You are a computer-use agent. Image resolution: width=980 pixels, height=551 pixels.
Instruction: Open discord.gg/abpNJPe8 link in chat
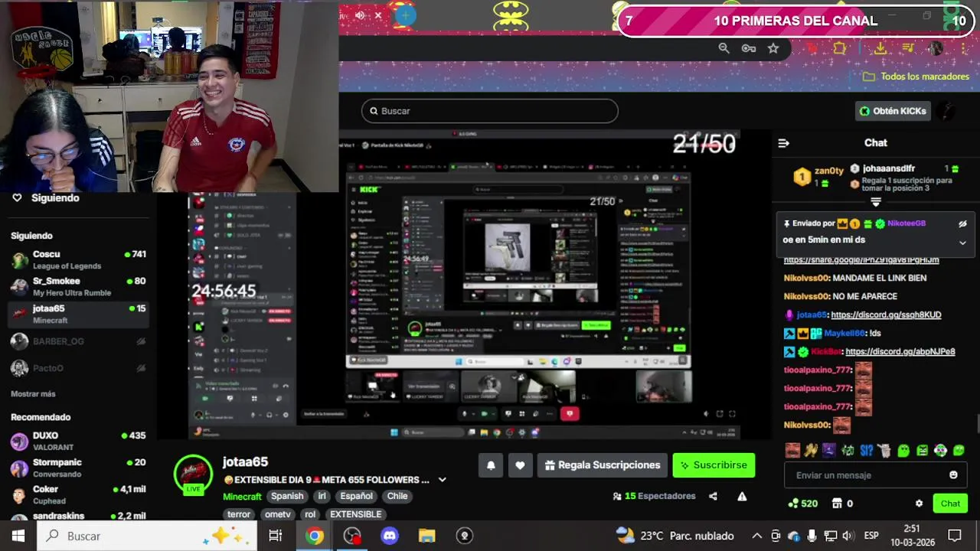pos(900,351)
